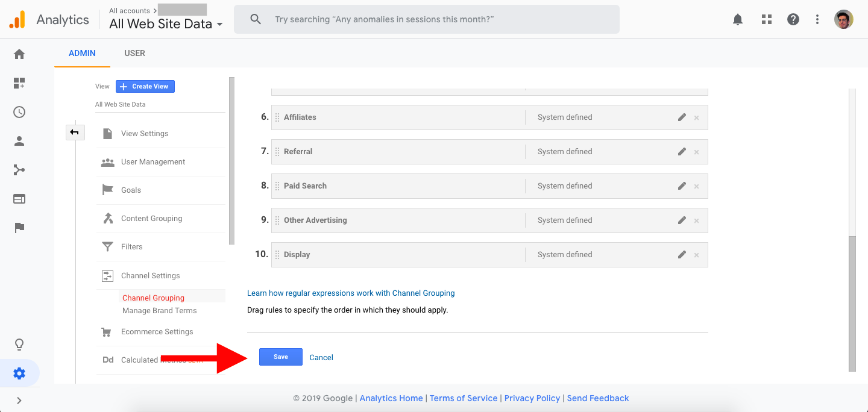
Task: Open the Home section icon
Action: [19, 54]
